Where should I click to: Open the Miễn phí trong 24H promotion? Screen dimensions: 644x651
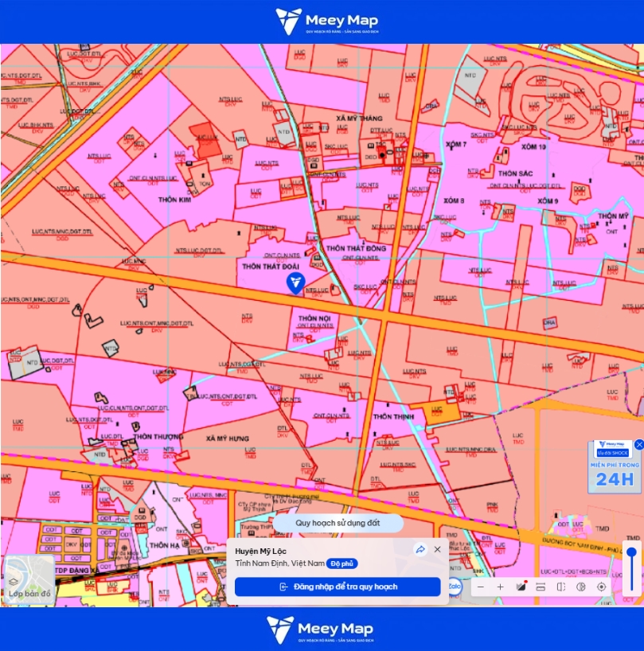pos(615,467)
